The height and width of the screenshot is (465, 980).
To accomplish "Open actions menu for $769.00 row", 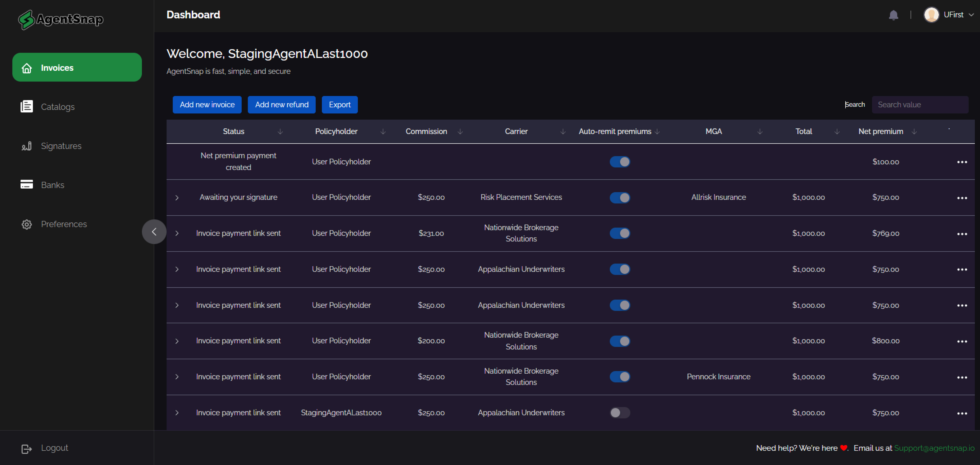I will pyautogui.click(x=962, y=234).
